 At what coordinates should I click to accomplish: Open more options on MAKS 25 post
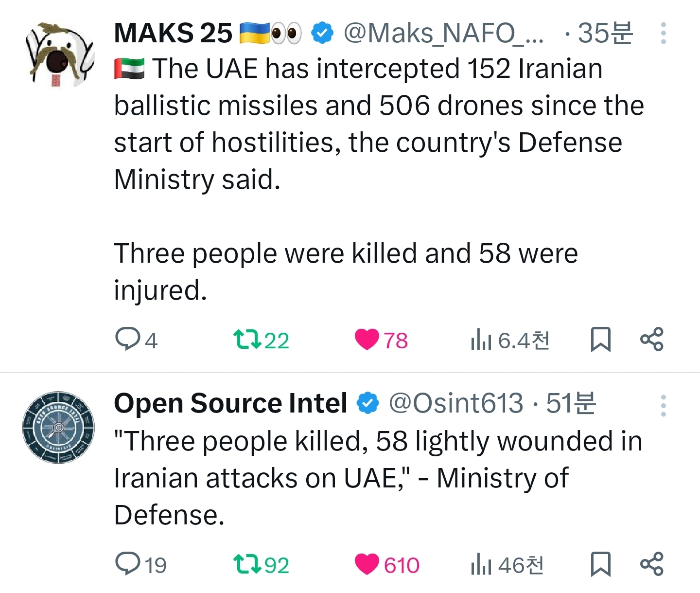coord(663,33)
